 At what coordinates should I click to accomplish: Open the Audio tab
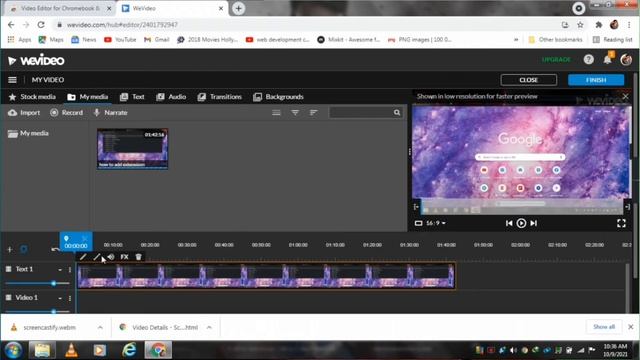[171, 97]
